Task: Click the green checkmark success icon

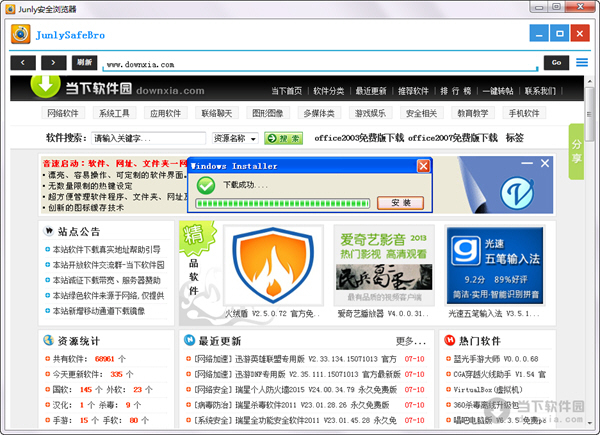Action: click(x=206, y=185)
